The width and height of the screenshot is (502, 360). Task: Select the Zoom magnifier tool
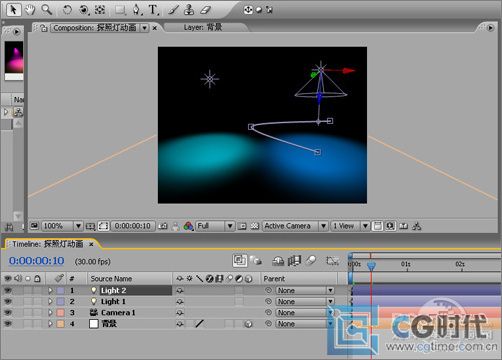coord(47,10)
